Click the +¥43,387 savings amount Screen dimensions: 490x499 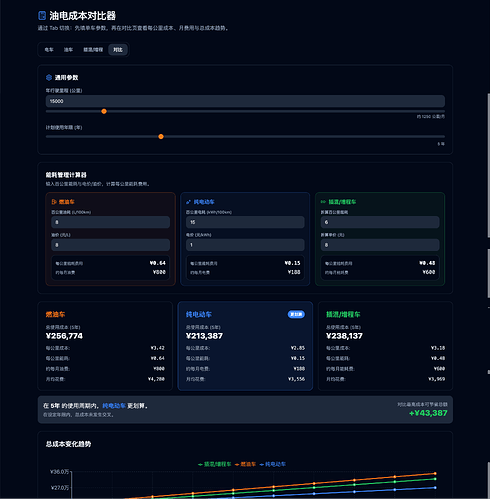click(428, 413)
